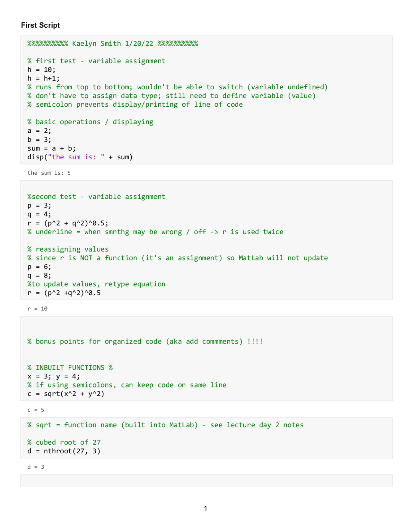Click the disp("the sum is: ") statement

coord(80,157)
